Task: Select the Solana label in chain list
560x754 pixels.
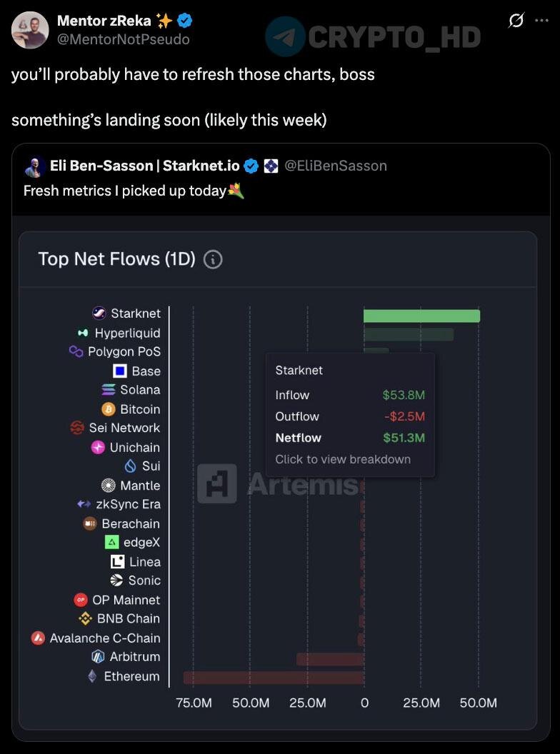Action: point(140,390)
